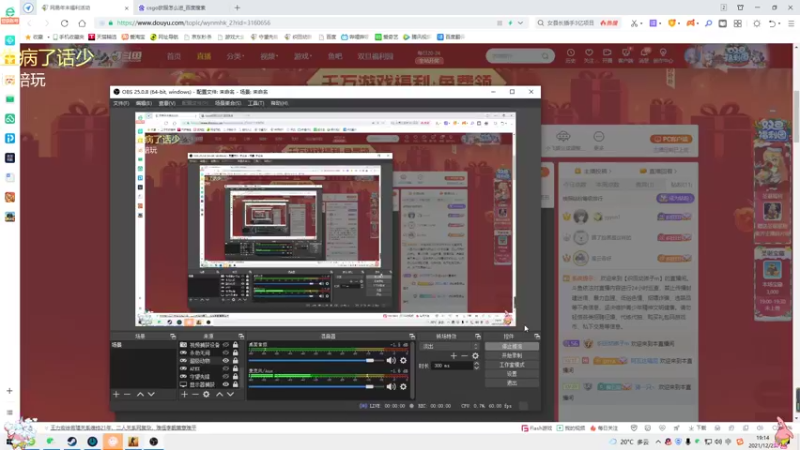The height and width of the screenshot is (450, 800).
Task: Click OBS Studio Mode button
Action: pos(512,365)
